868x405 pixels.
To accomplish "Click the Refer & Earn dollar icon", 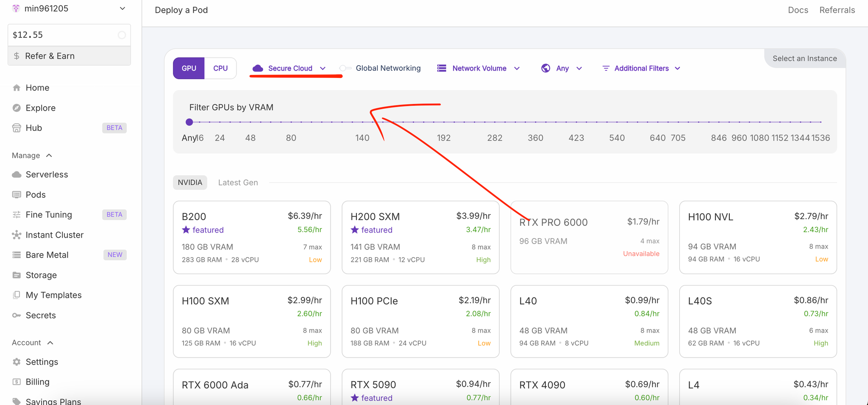I will point(17,56).
